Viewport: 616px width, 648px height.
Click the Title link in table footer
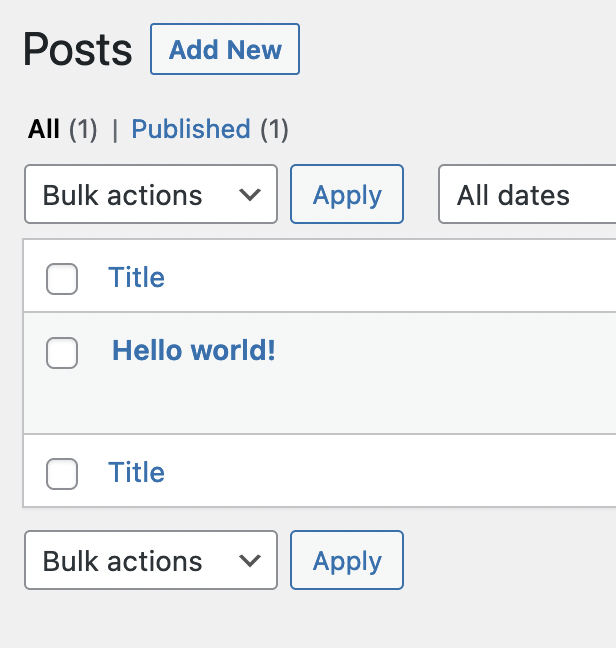coord(136,472)
